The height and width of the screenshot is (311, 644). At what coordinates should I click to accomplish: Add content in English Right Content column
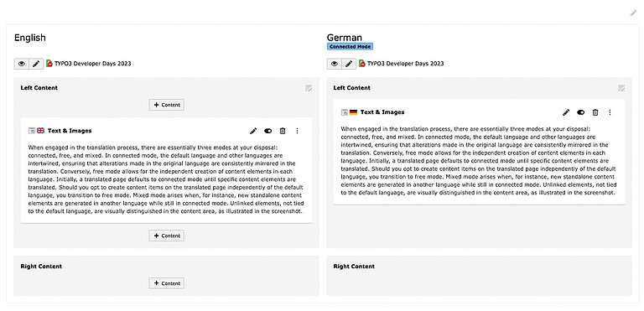point(166,283)
